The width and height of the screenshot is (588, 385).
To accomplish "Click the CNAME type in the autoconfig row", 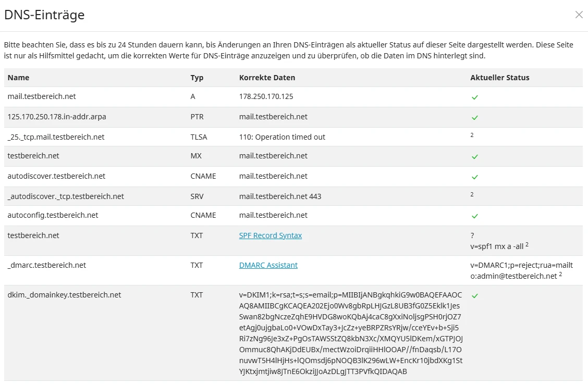I will [203, 215].
